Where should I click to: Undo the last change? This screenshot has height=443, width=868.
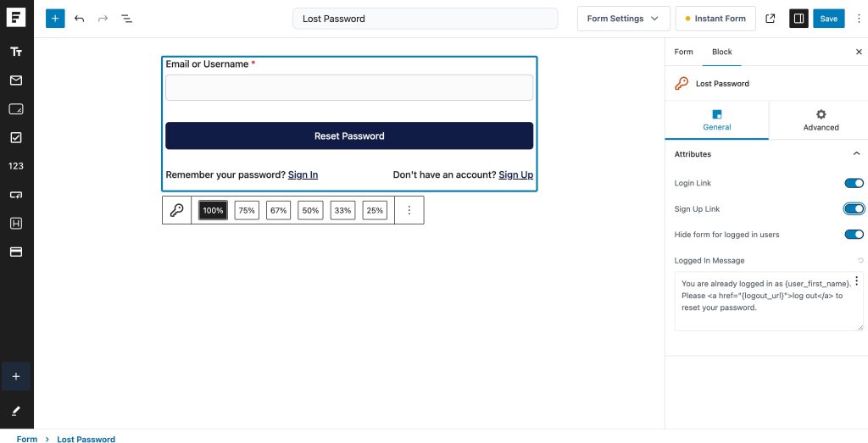[x=79, y=19]
